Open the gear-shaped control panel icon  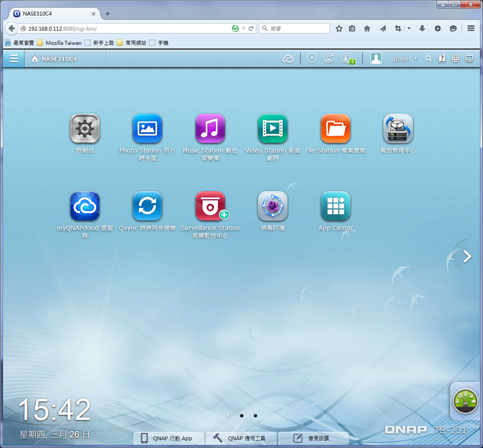85,129
